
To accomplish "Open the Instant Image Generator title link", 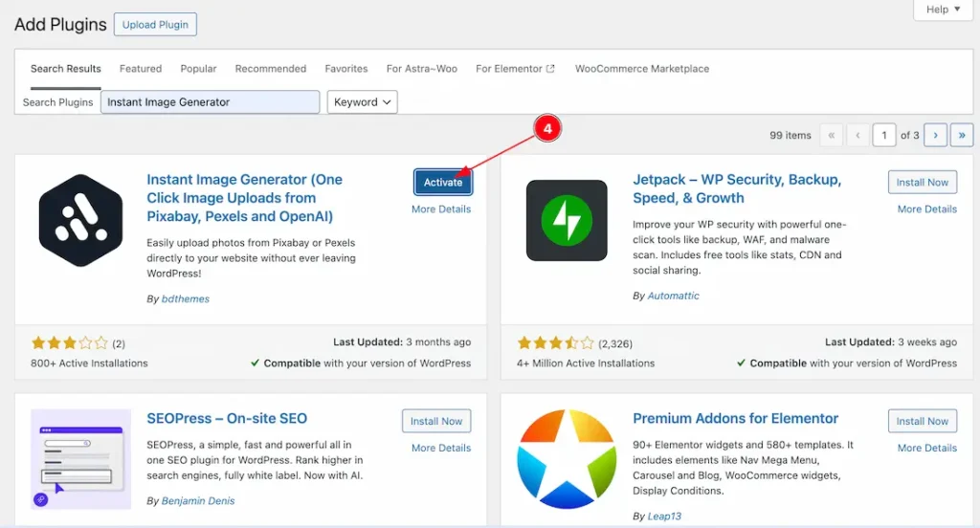I will coord(244,198).
